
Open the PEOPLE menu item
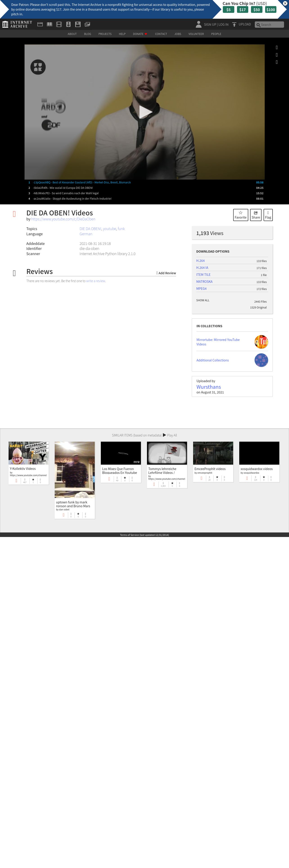point(216,34)
